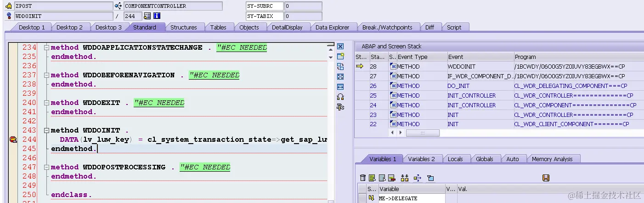Open the Tables tab
The image size is (644, 203).
(x=218, y=27)
